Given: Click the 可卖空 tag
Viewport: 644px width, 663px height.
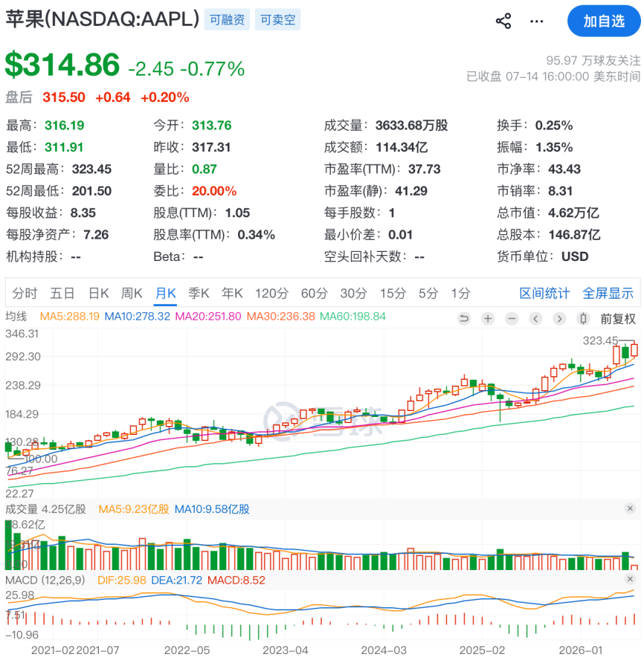Looking at the screenshot, I should pyautogui.click(x=277, y=20).
